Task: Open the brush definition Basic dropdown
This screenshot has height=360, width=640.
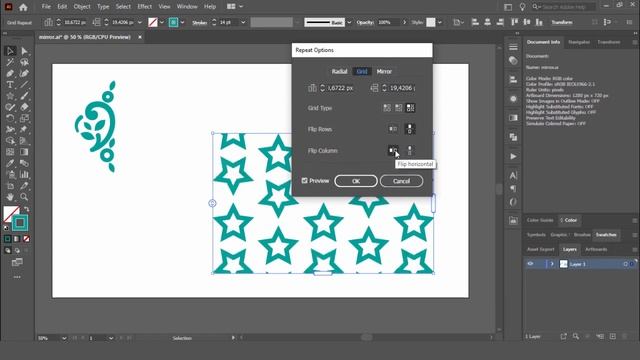Action: (x=349, y=22)
